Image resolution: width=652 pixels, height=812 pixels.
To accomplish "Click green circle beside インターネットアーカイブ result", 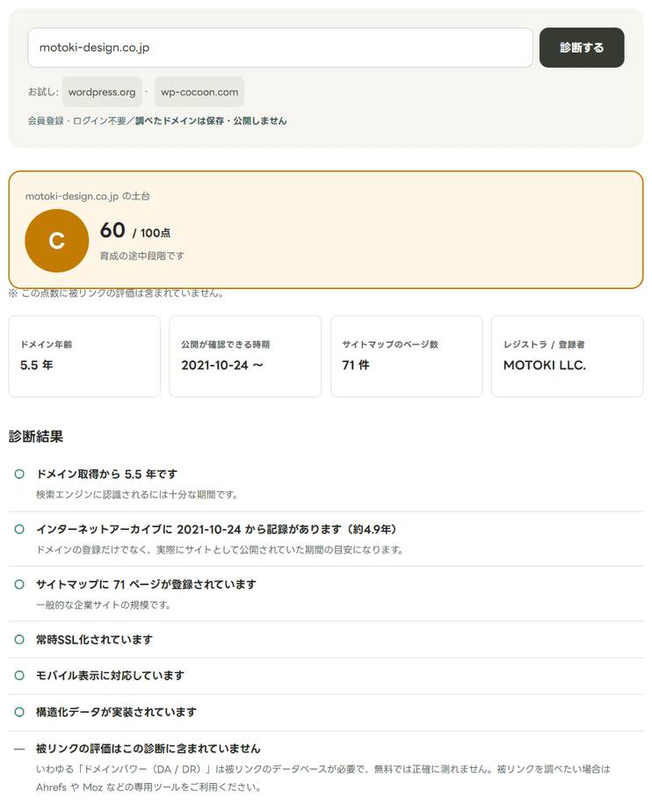I will (x=19, y=529).
